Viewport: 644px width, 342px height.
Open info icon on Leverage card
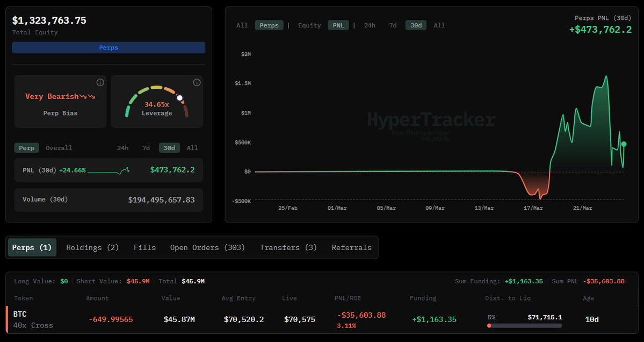click(197, 83)
